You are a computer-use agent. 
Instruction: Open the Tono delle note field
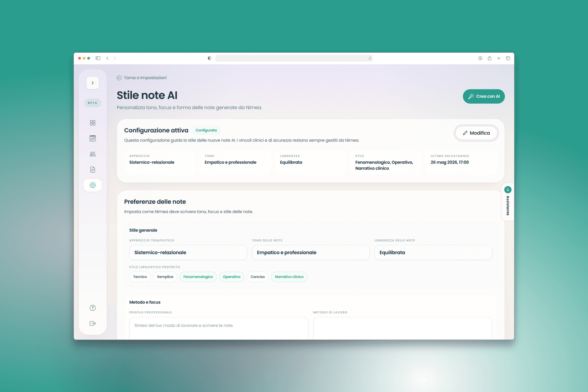pos(311,252)
